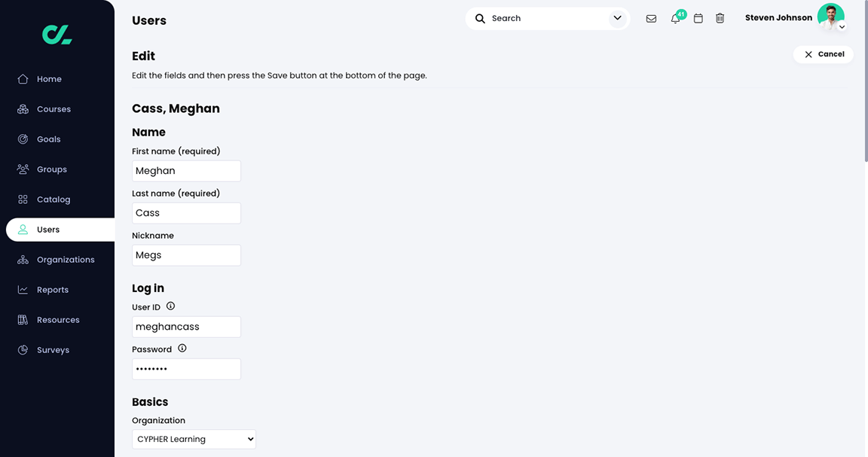Click the Steven Johnson account name
Image resolution: width=868 pixels, height=457 pixels.
pyautogui.click(x=778, y=18)
